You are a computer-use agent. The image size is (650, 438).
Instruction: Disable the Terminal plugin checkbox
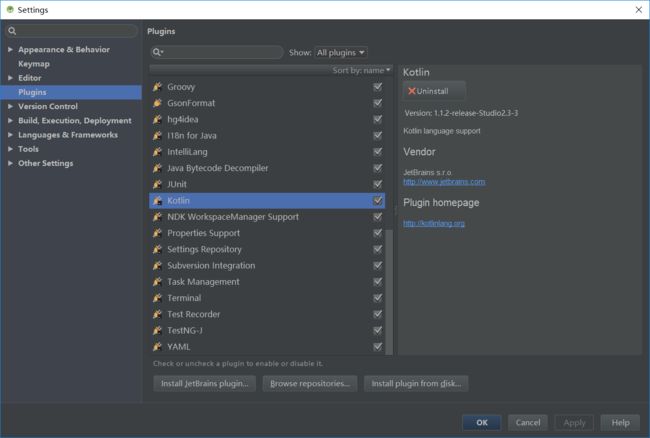point(377,298)
